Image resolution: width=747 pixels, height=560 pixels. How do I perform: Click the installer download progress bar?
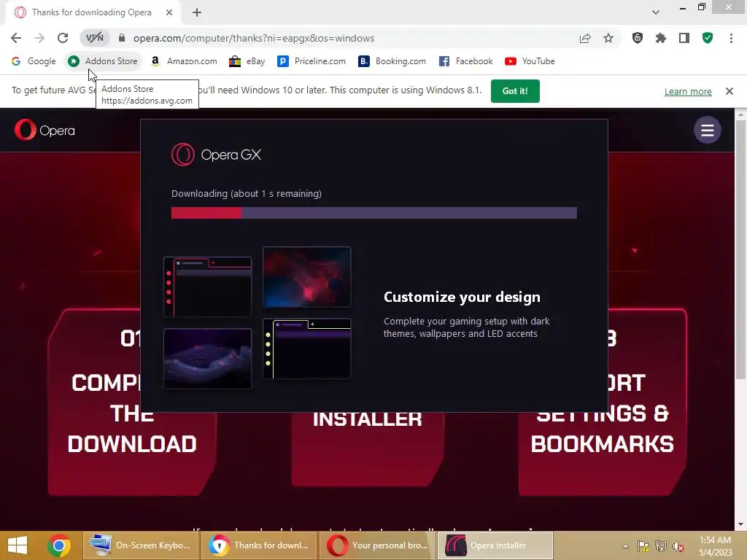(374, 213)
